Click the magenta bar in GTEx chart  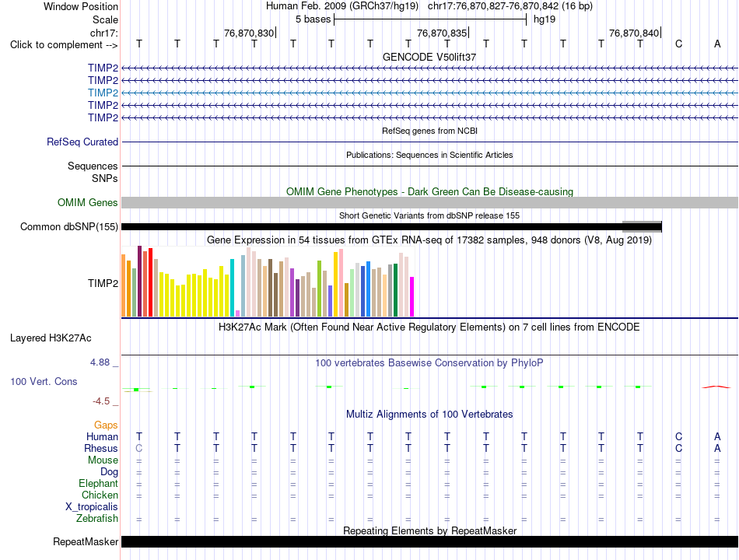(412, 296)
